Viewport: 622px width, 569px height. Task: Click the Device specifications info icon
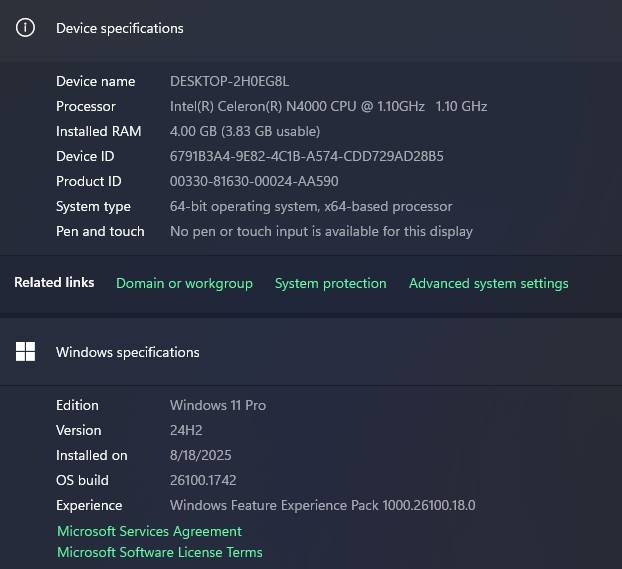pos(25,28)
